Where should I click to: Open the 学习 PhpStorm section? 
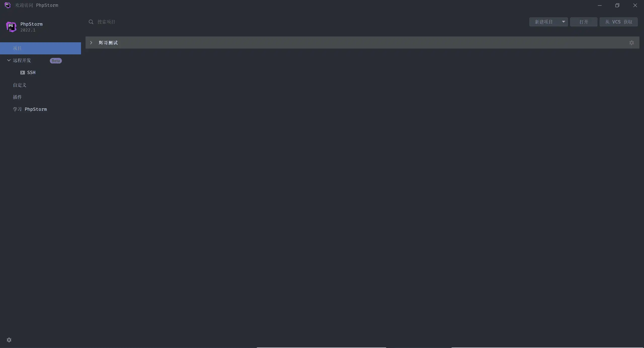click(30, 109)
